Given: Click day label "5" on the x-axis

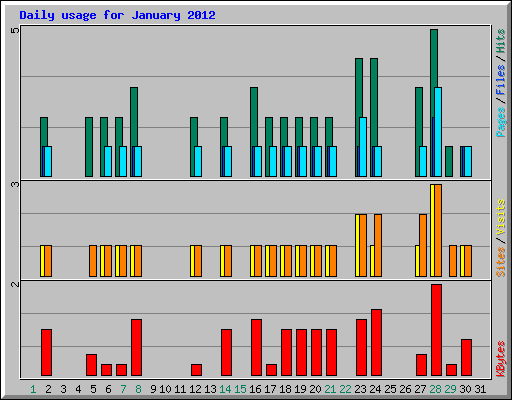Looking at the screenshot, I should point(93,389).
